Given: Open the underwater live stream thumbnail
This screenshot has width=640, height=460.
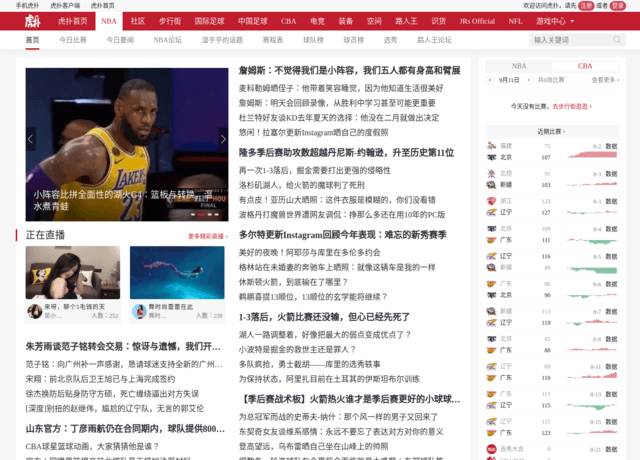Looking at the screenshot, I should (x=177, y=272).
